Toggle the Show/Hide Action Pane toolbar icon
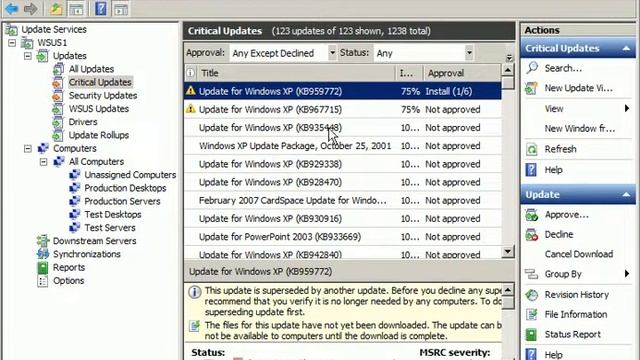The image size is (640, 360). click(x=121, y=9)
